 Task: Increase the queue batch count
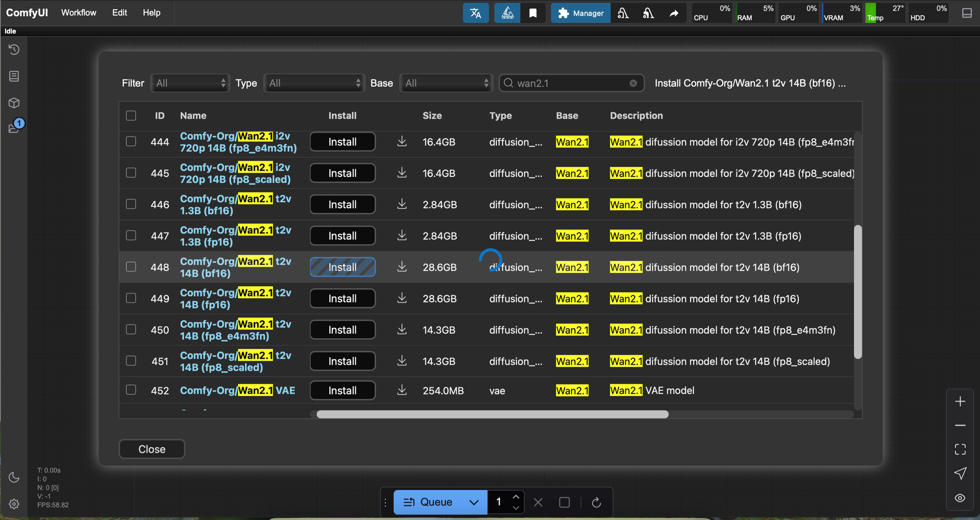[x=515, y=496]
